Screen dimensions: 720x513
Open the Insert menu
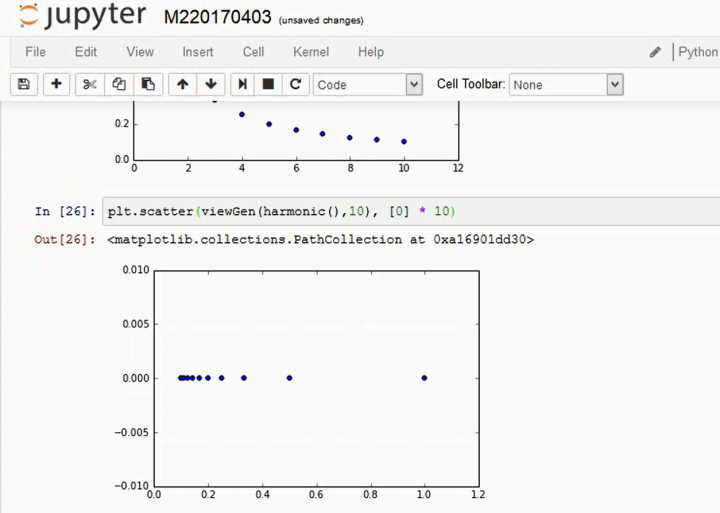(198, 52)
